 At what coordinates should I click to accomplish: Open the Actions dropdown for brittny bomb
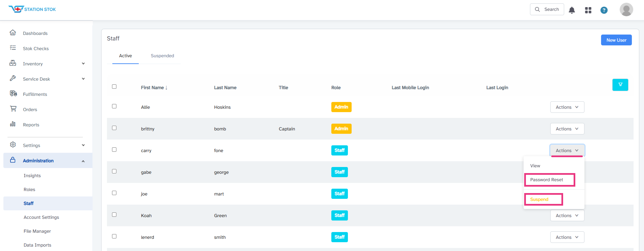[567, 129]
